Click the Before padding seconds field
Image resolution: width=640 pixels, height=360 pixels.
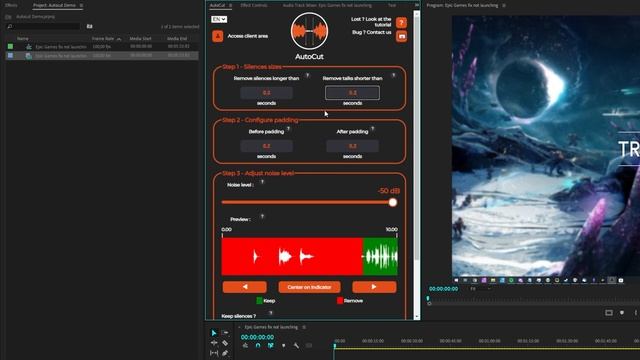click(x=266, y=146)
